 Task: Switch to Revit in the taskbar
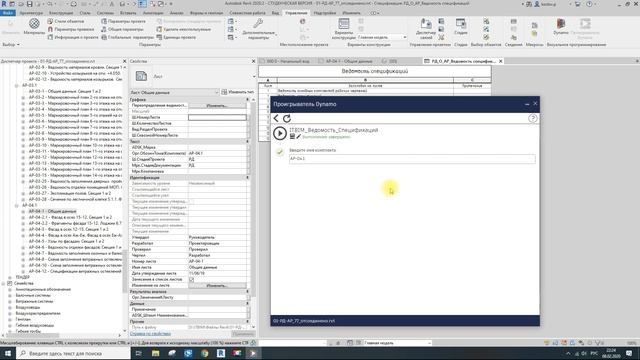(x=221, y=353)
